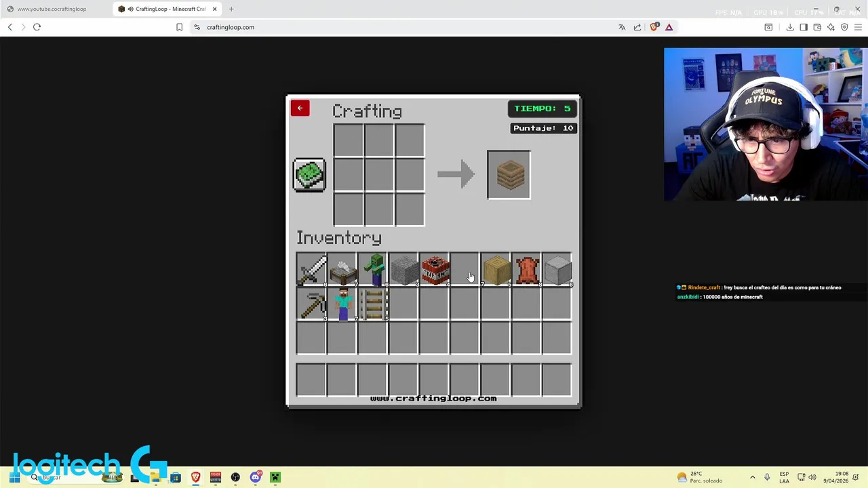This screenshot has width=868, height=488.
Task: Open Minecraft creeper taskbar icon
Action: [x=275, y=477]
